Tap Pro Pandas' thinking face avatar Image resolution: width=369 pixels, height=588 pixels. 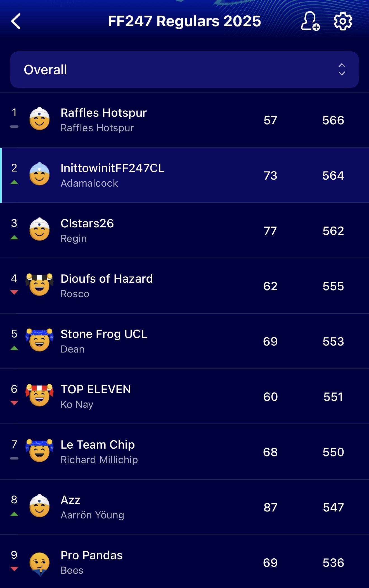[39, 563]
